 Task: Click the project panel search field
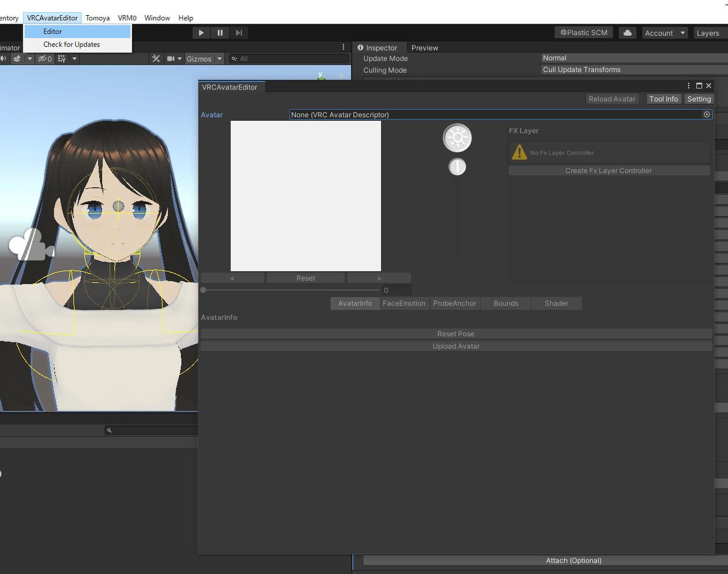pyautogui.click(x=152, y=430)
